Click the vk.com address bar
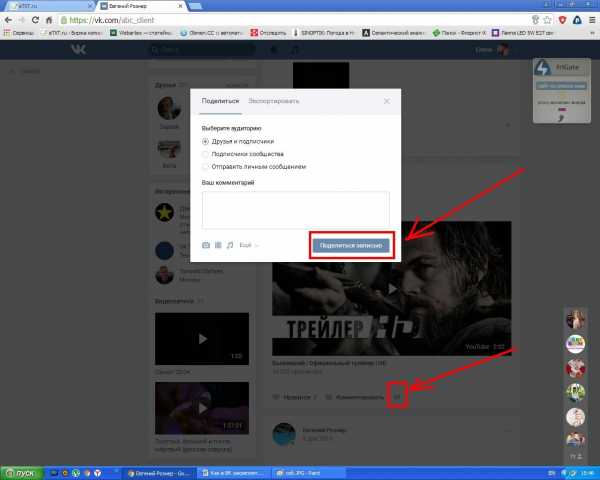Image resolution: width=600 pixels, height=480 pixels. click(x=293, y=20)
